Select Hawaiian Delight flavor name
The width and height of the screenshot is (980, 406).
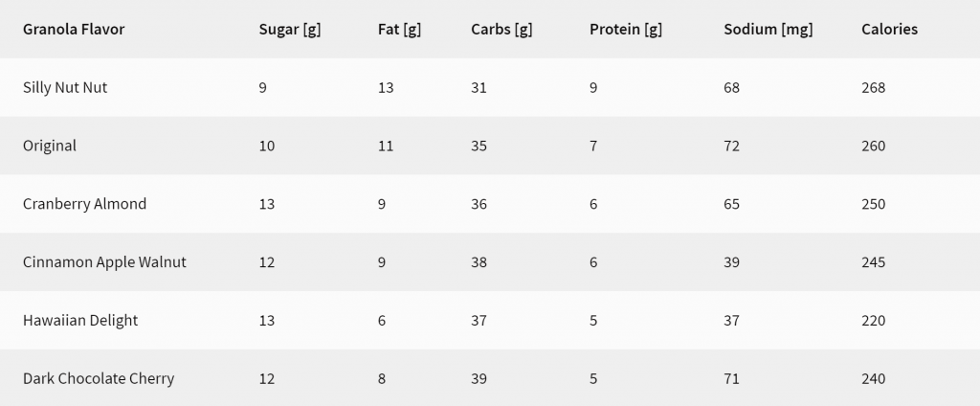click(80, 320)
